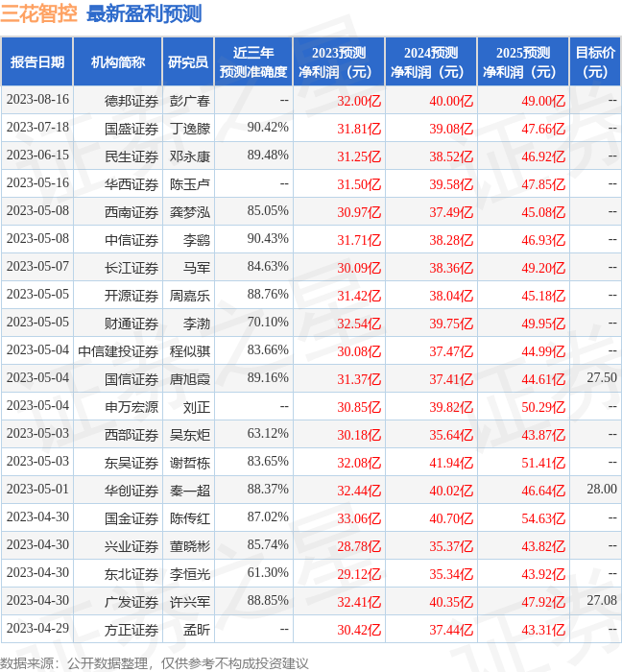The image size is (622, 672).
Task: Select the 目标价 column header
Action: tap(595, 61)
